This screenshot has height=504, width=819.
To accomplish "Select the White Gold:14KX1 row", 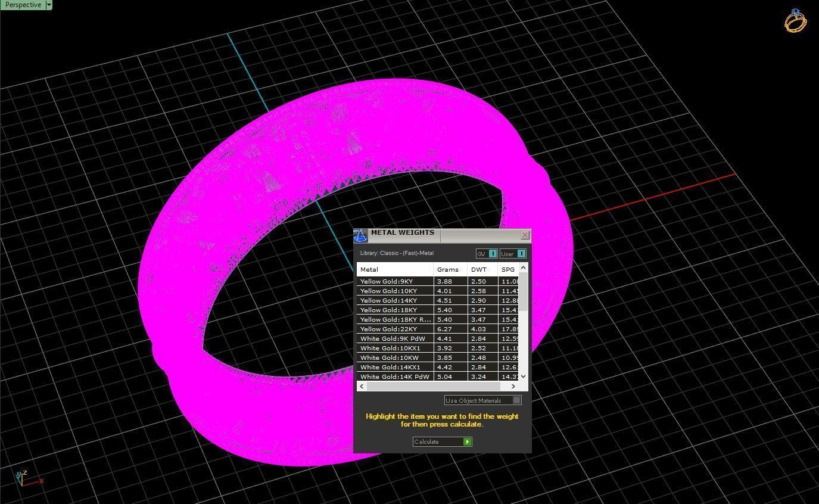I will pos(438,367).
